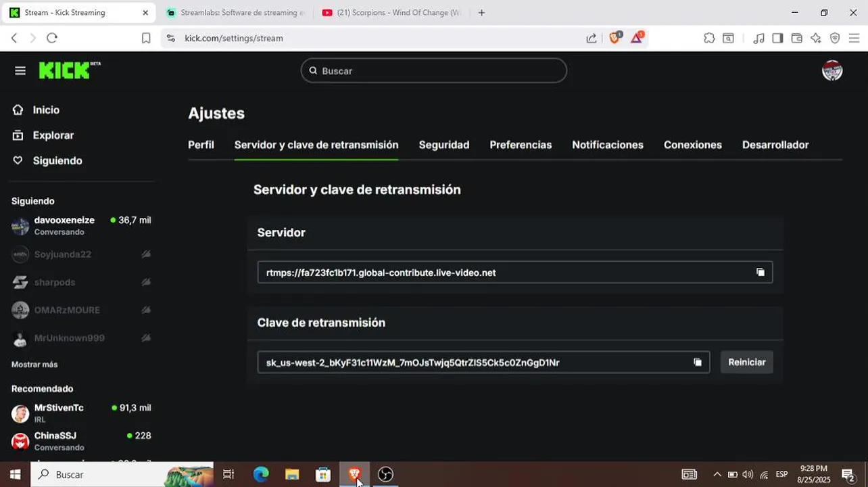
Task: Open Leo AI sparkle icon
Action: (x=816, y=39)
